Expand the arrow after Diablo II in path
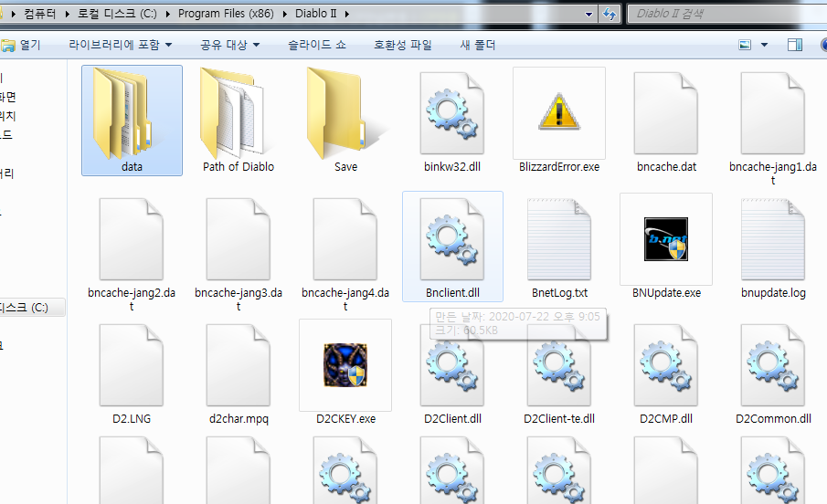Image resolution: width=827 pixels, height=504 pixels. tap(346, 14)
